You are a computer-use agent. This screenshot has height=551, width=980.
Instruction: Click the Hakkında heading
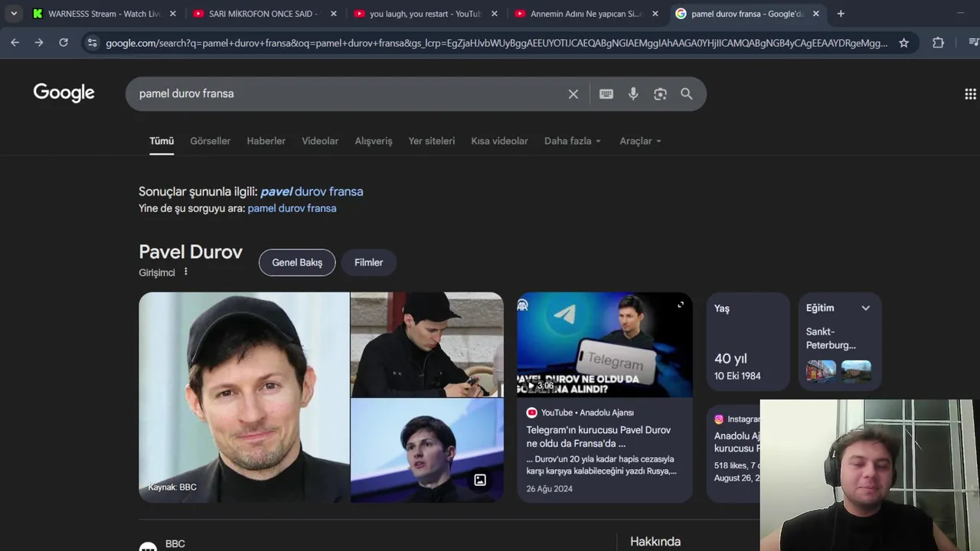pyautogui.click(x=655, y=541)
